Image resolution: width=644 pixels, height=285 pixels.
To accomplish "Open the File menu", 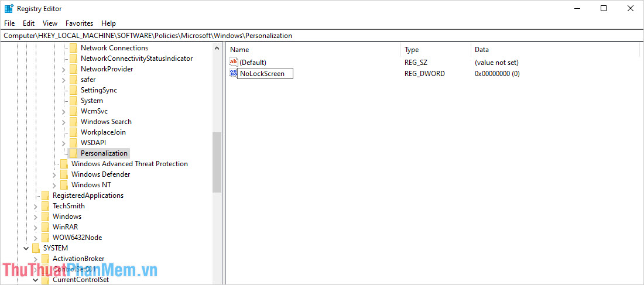I will pos(9,23).
